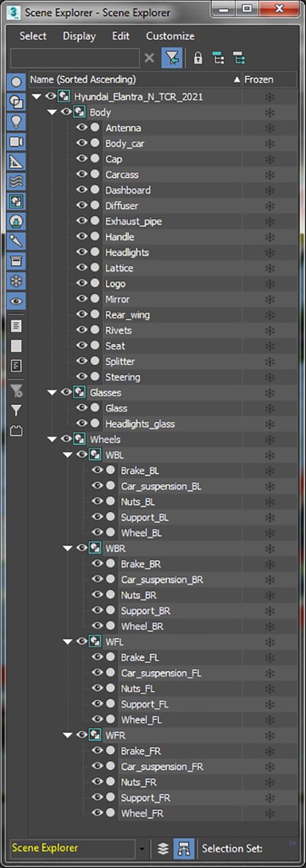
Task: Toggle Display Groups filter icon
Action: tap(16, 202)
